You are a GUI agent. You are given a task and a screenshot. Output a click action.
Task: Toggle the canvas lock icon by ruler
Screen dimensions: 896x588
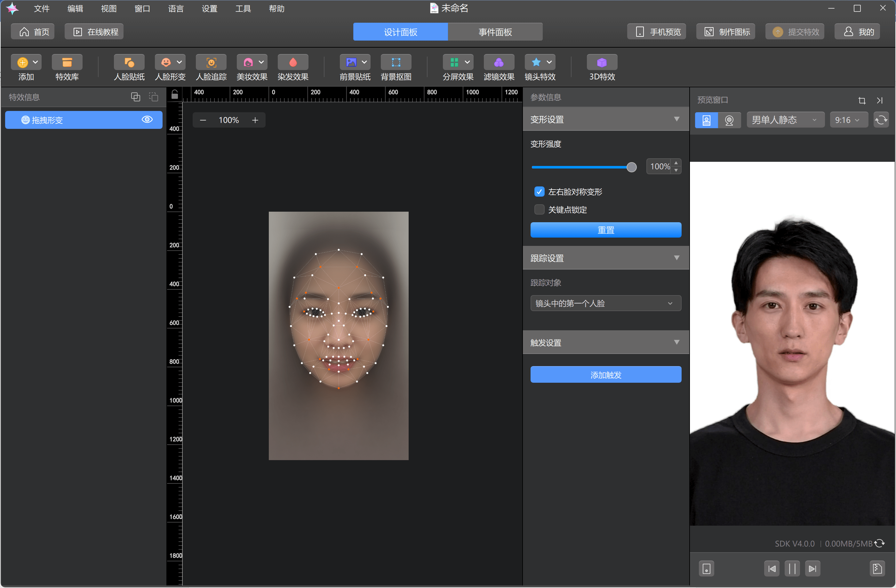pyautogui.click(x=175, y=95)
